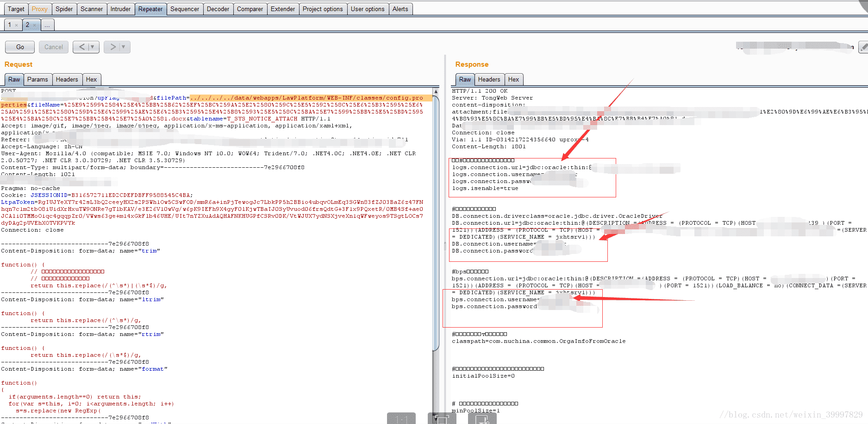Click the HTTP/1.1 200 OK status line
Image resolution: width=868 pixels, height=424 pixels.
click(480, 91)
